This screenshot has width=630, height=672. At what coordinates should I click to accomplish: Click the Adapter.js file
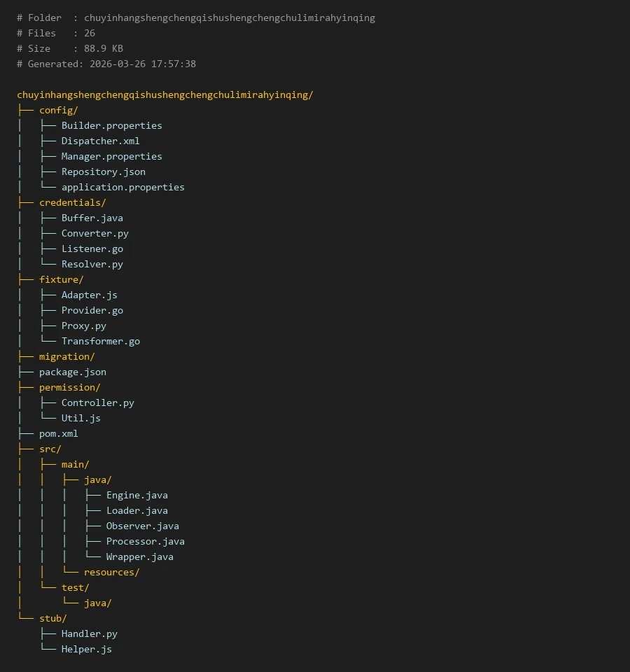(x=89, y=295)
